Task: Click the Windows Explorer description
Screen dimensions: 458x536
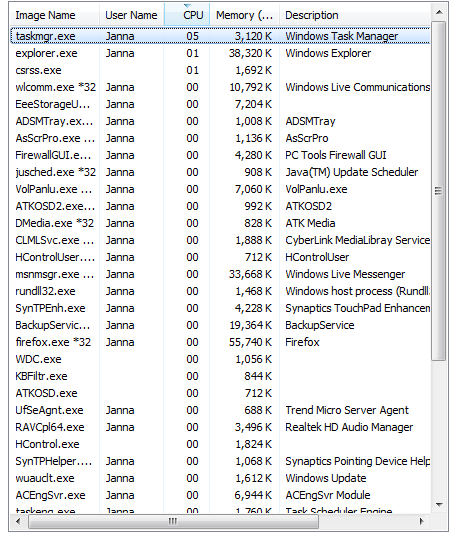Action: tap(328, 53)
